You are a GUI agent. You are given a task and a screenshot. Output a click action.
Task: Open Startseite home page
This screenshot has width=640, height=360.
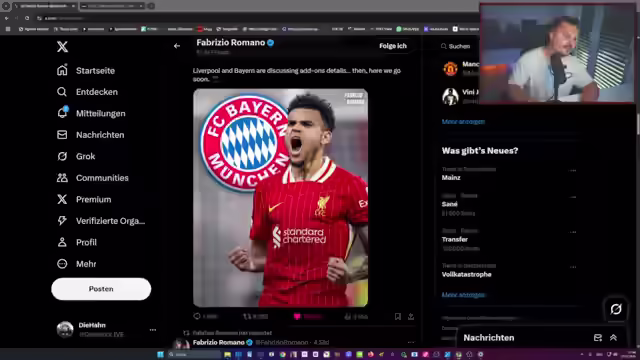coord(86,70)
